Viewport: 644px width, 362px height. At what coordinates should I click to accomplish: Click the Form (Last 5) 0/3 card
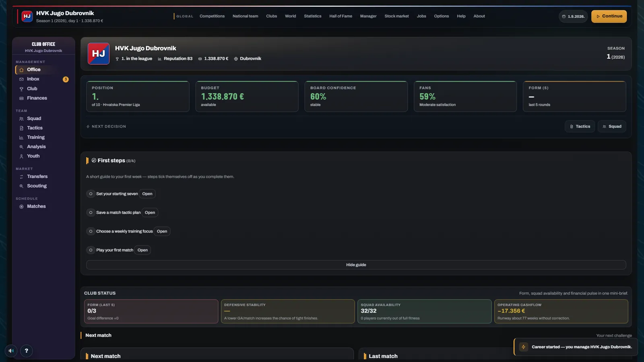(151, 311)
